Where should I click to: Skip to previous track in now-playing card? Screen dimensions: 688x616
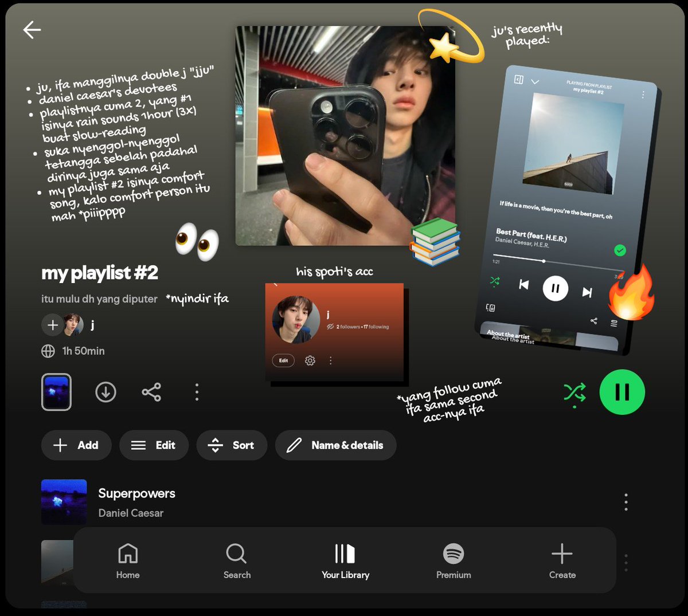click(x=523, y=284)
